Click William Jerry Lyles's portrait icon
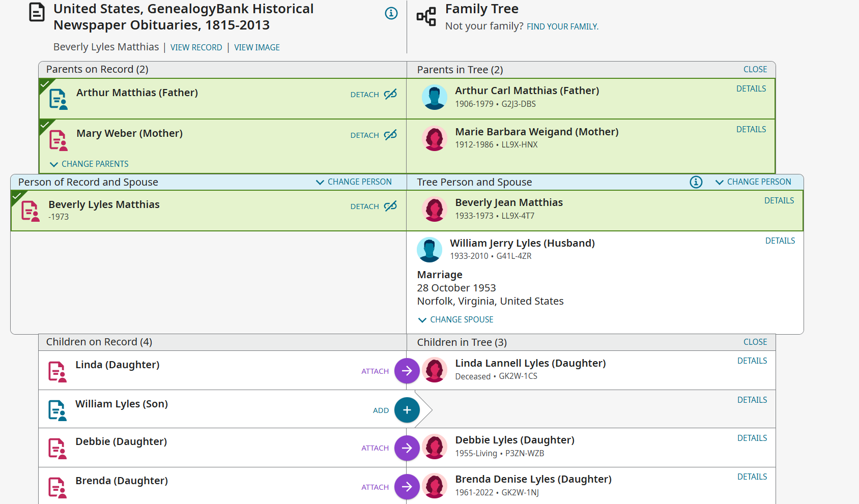Screen dimensions: 859x504 (x=429, y=250)
